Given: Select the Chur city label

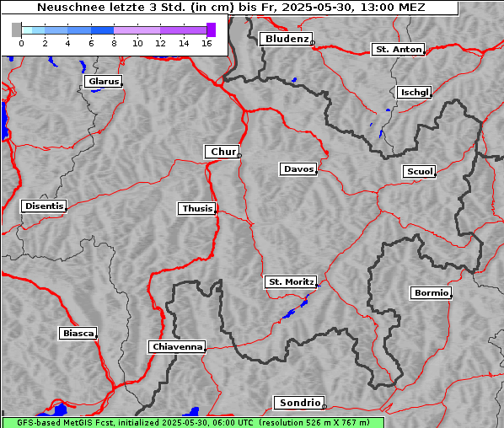Looking at the screenshot, I should [x=223, y=152].
